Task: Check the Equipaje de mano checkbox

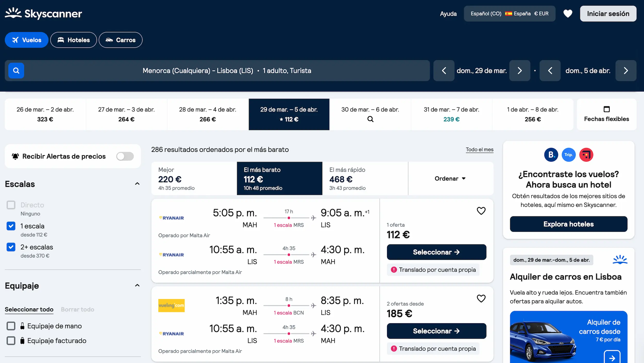Action: pyautogui.click(x=11, y=326)
